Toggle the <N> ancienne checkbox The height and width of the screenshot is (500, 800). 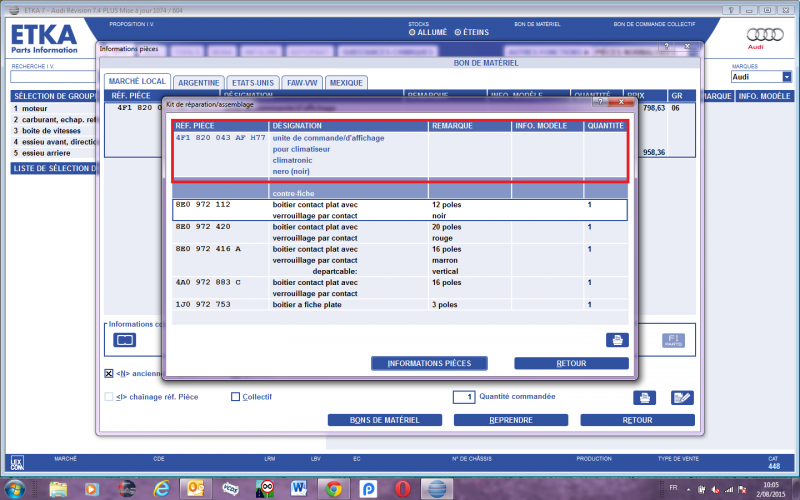pos(109,373)
